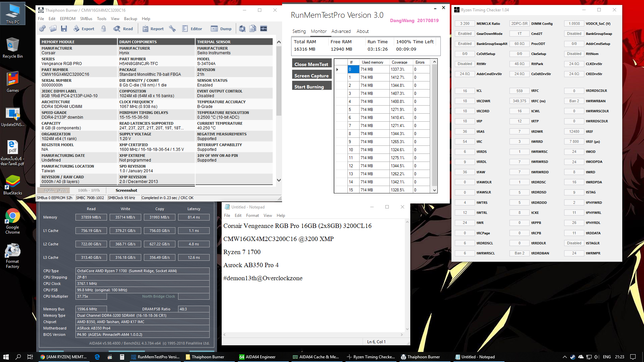This screenshot has height=362, width=644.
Task: Click Notepad vertical scrollbar up arrow
Action: pos(407,222)
